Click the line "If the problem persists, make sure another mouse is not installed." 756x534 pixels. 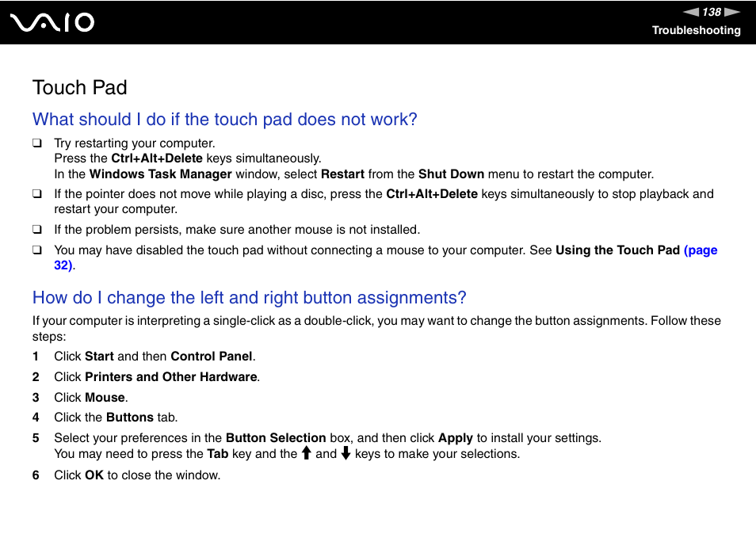coord(237,230)
